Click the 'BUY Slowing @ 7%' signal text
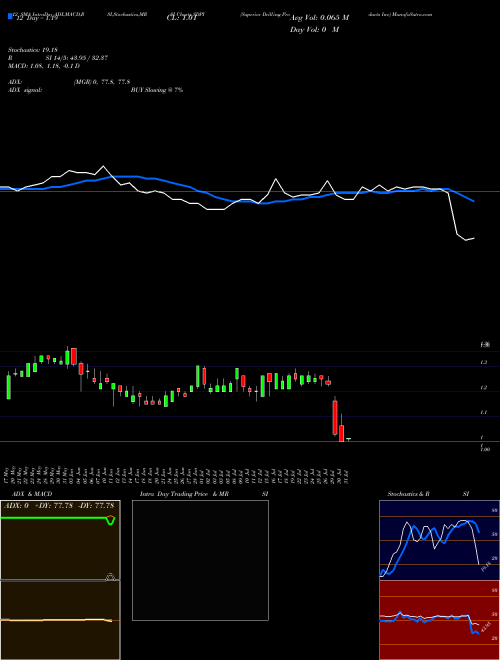 pos(157,90)
